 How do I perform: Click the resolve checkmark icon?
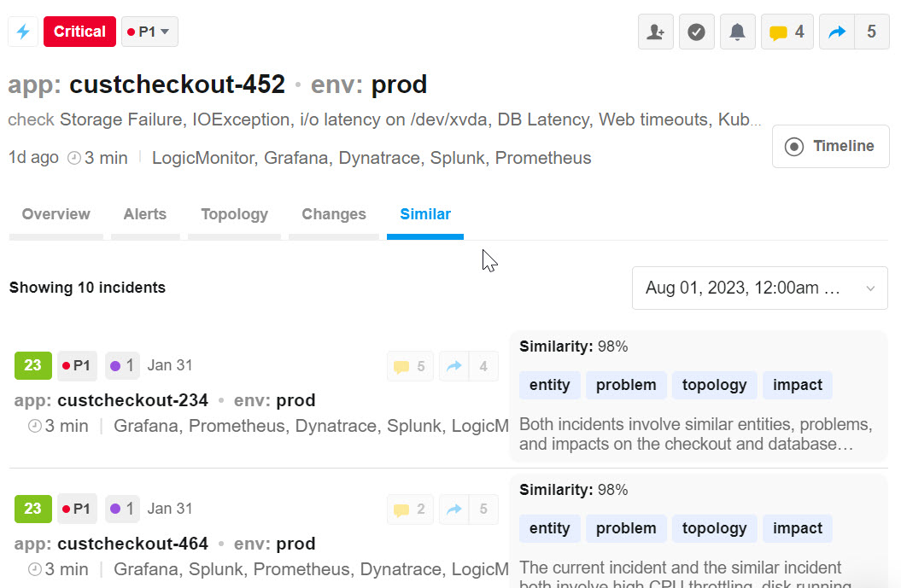(x=697, y=32)
